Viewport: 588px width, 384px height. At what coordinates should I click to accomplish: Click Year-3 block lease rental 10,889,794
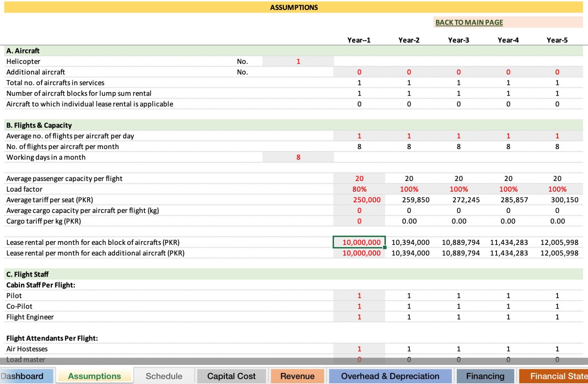(461, 242)
